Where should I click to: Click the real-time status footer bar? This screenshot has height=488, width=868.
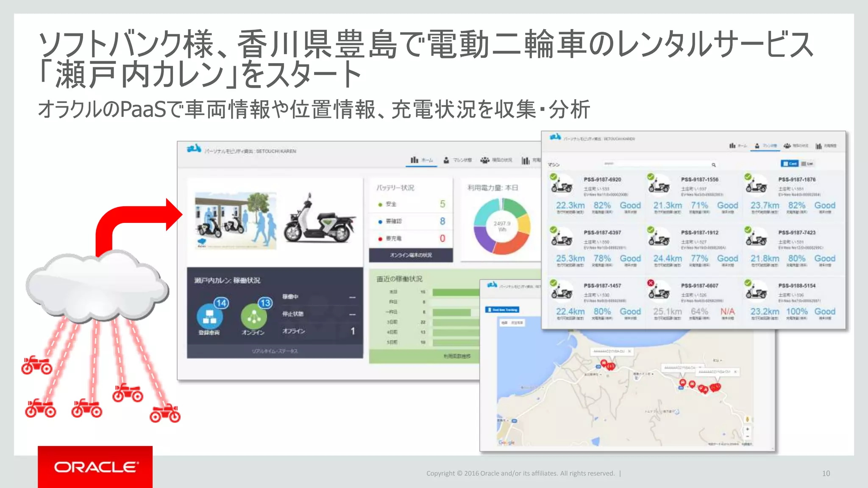275,351
